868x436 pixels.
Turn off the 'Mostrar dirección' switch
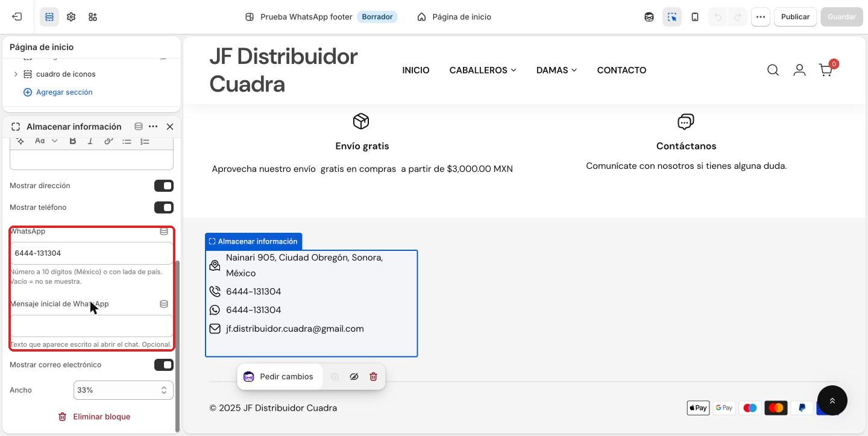click(164, 186)
